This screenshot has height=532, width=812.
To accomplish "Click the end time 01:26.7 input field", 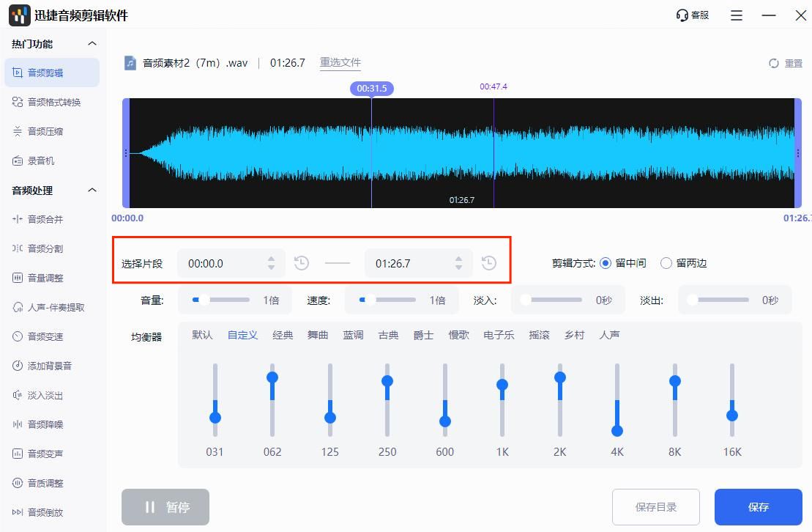I will [x=418, y=263].
